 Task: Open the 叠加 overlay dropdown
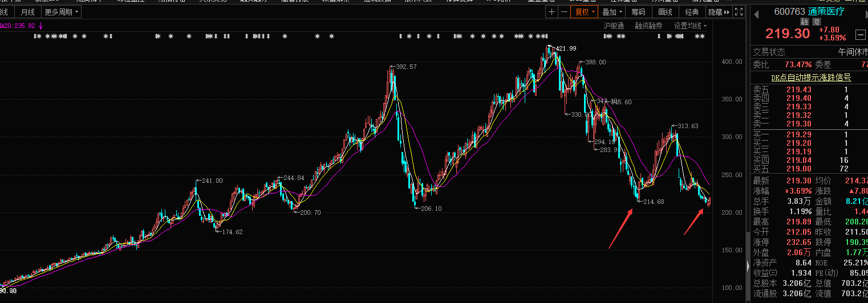(612, 11)
